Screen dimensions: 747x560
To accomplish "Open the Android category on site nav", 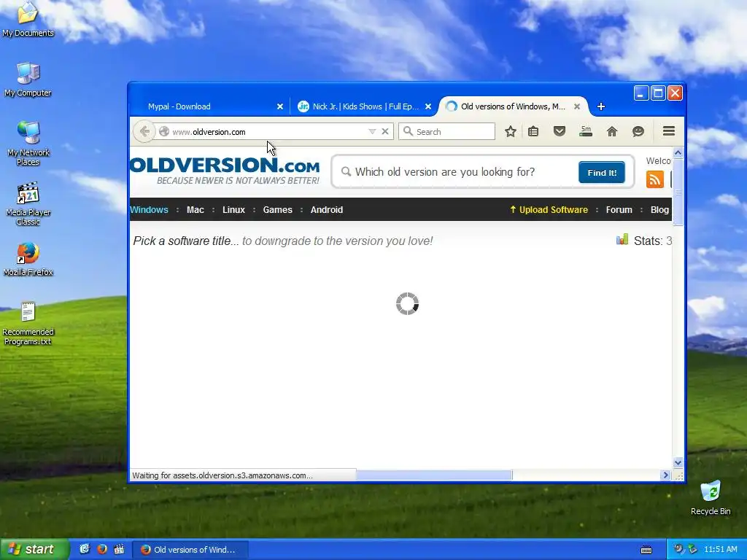I will click(327, 209).
